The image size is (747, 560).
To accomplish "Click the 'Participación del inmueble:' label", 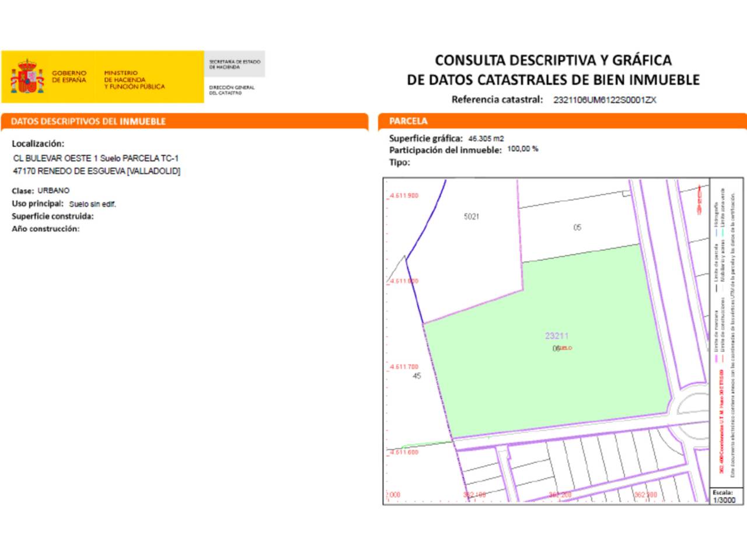I will 445,150.
